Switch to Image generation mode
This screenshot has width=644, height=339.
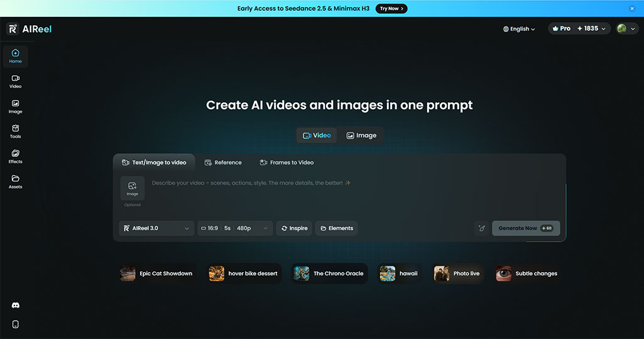(x=361, y=136)
